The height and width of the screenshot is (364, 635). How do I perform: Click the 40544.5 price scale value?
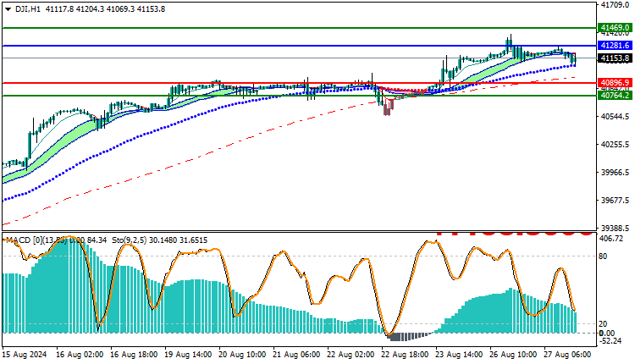(x=616, y=117)
